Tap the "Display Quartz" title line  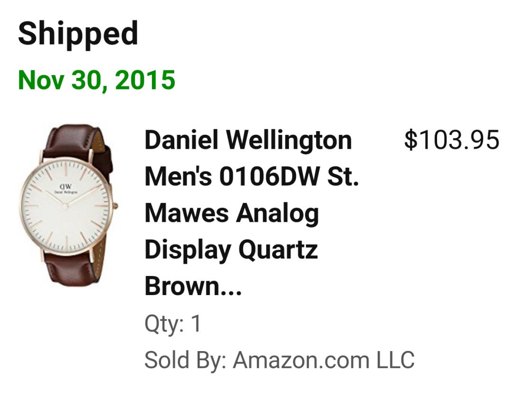[x=231, y=249]
